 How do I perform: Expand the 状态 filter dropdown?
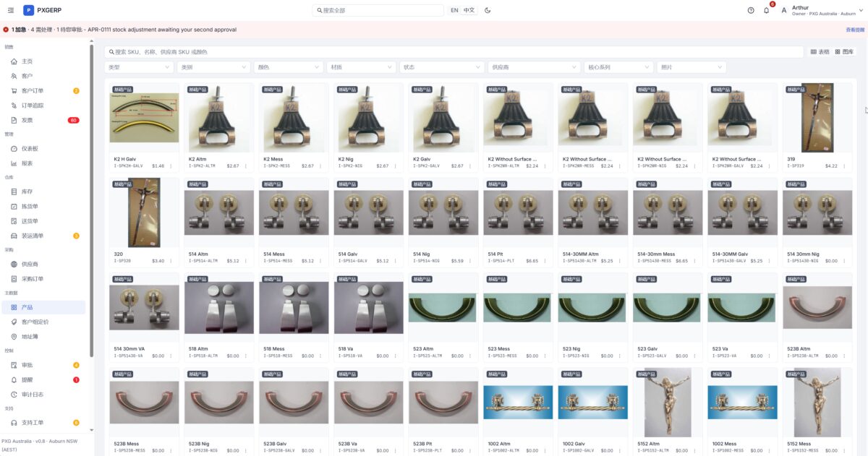[442, 67]
